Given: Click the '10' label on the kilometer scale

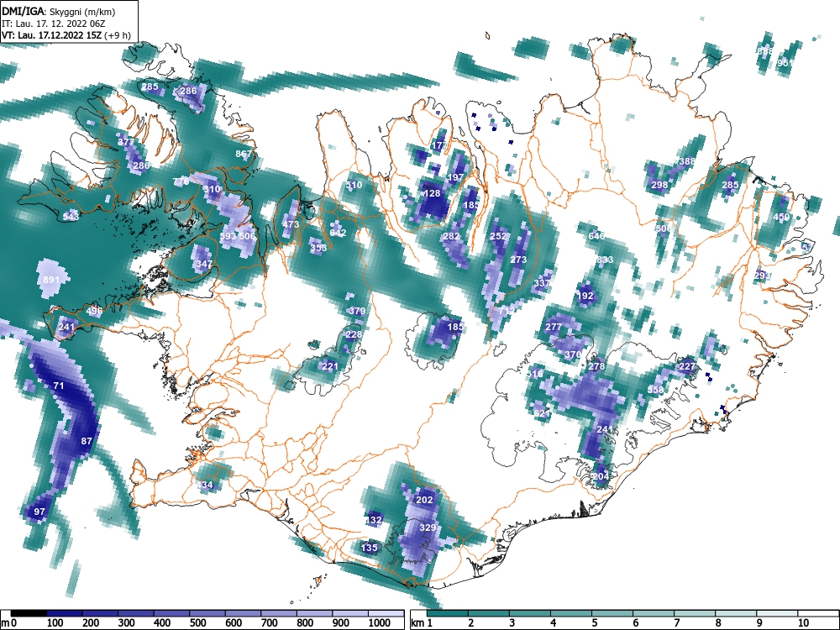Looking at the screenshot, I should click(x=803, y=623).
